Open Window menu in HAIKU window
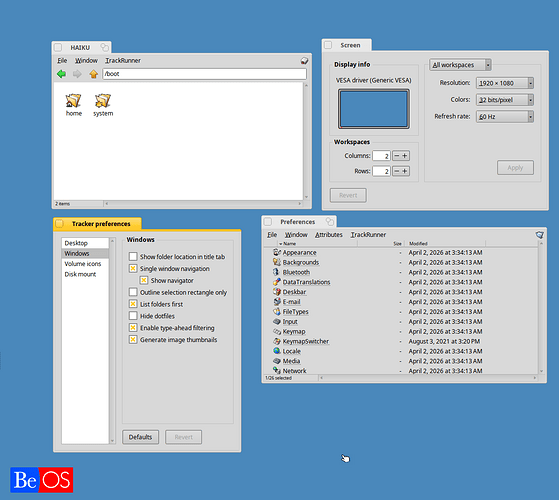The height and width of the screenshot is (500, 559). pos(86,61)
